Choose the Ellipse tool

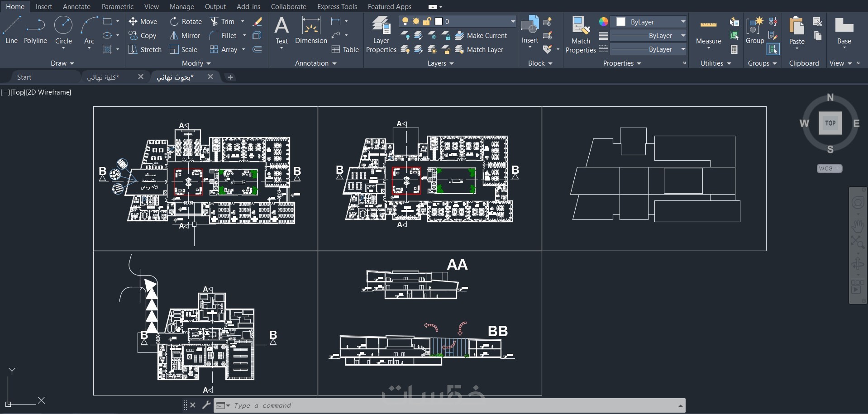[107, 35]
